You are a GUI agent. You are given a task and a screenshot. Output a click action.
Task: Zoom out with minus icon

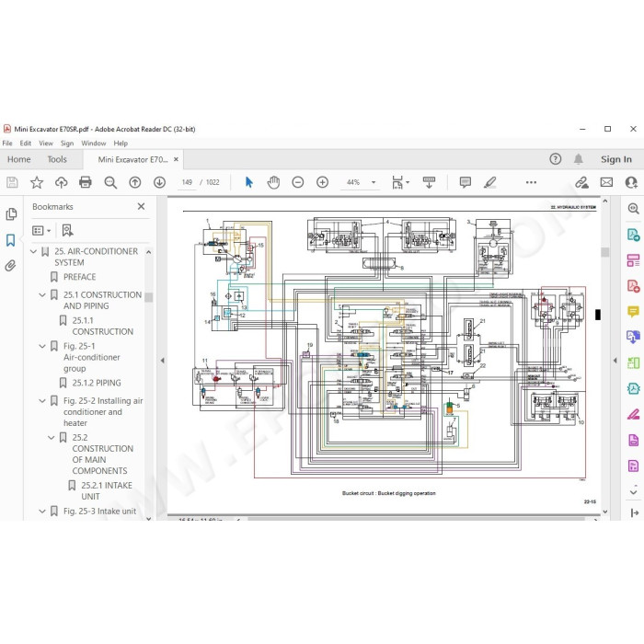[298, 182]
